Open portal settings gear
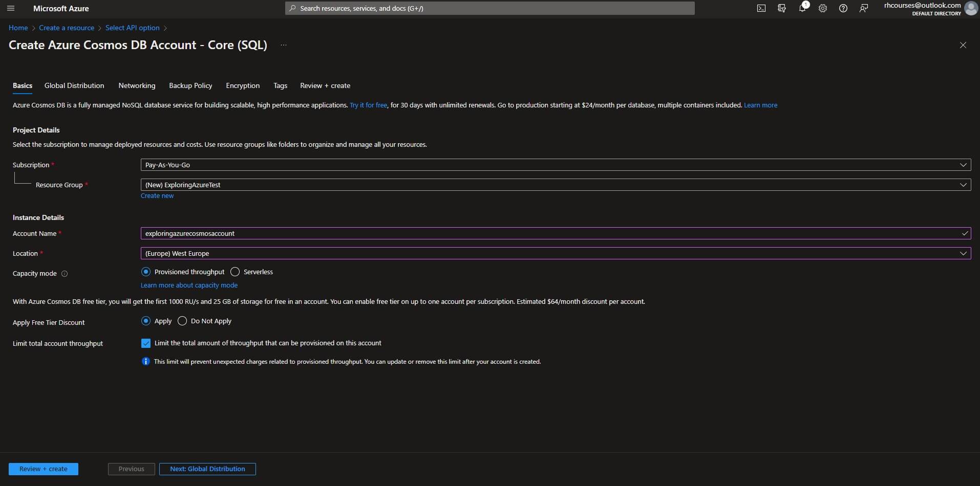Viewport: 980px width, 486px height. click(x=823, y=8)
